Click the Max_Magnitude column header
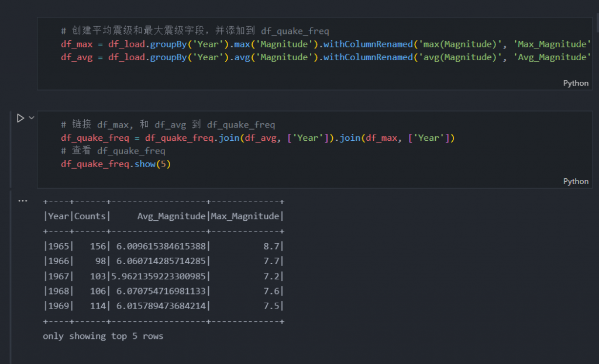The height and width of the screenshot is (364, 599). tap(245, 216)
